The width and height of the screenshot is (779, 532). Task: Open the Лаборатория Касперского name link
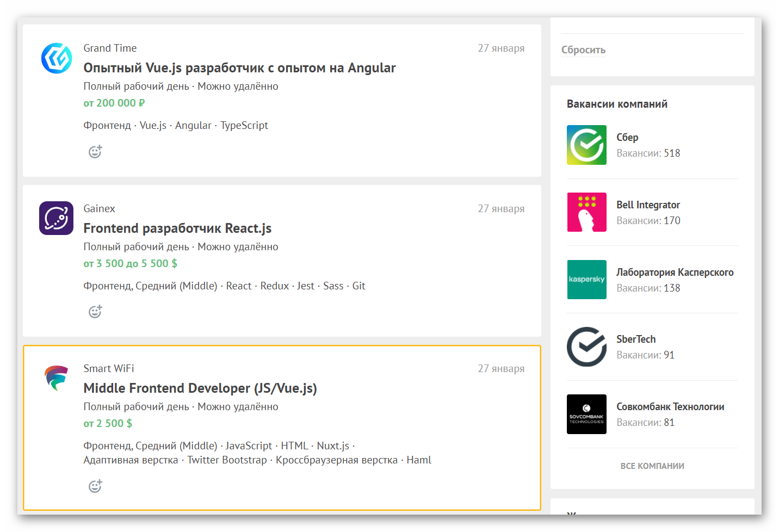tap(675, 273)
